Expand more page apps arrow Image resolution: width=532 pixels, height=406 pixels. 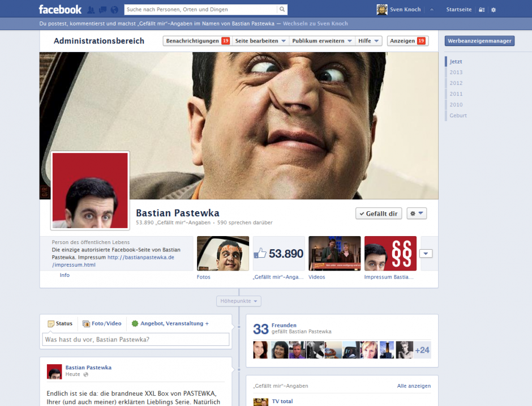click(426, 254)
